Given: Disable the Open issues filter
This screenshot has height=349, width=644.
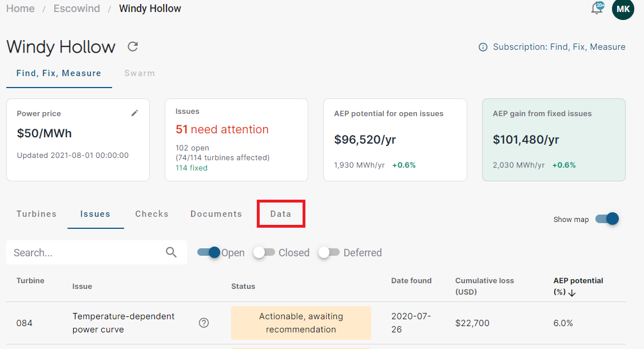Looking at the screenshot, I should [x=209, y=252].
